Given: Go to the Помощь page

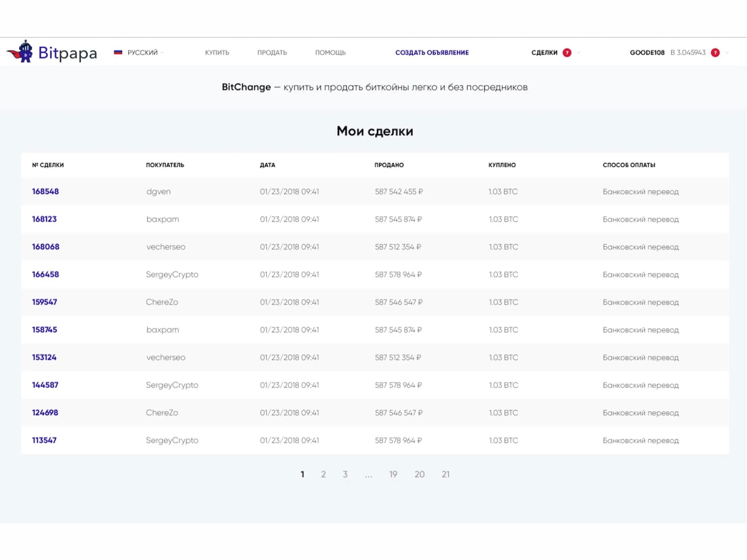Looking at the screenshot, I should click(x=330, y=52).
